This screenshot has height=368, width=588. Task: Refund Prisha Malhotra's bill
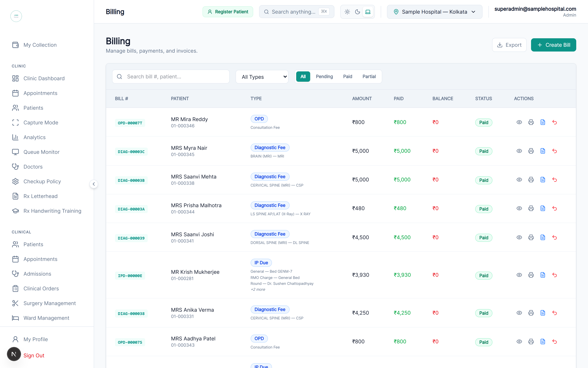click(x=555, y=208)
